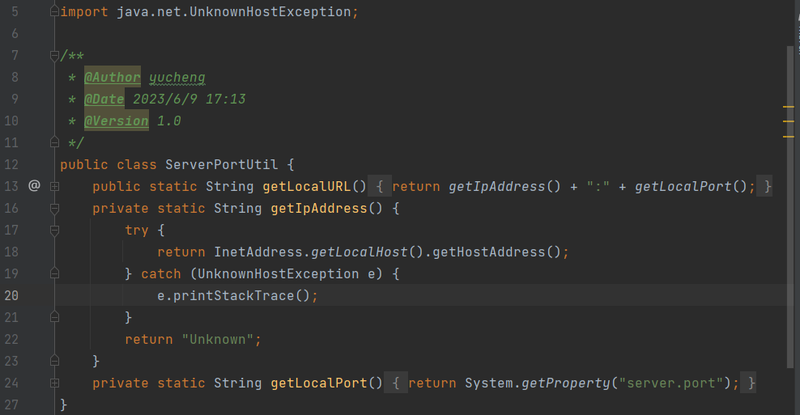Viewport: 800px width, 415px height.
Task: Collapse the getIpAddress method using gutter fold icon
Action: 55,208
